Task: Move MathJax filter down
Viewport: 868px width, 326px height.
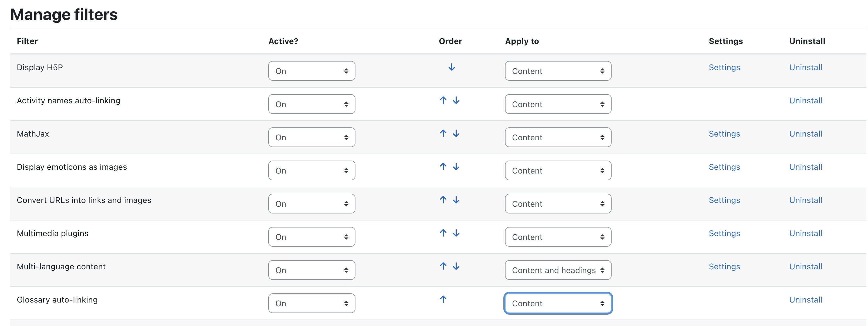Action: pyautogui.click(x=456, y=134)
